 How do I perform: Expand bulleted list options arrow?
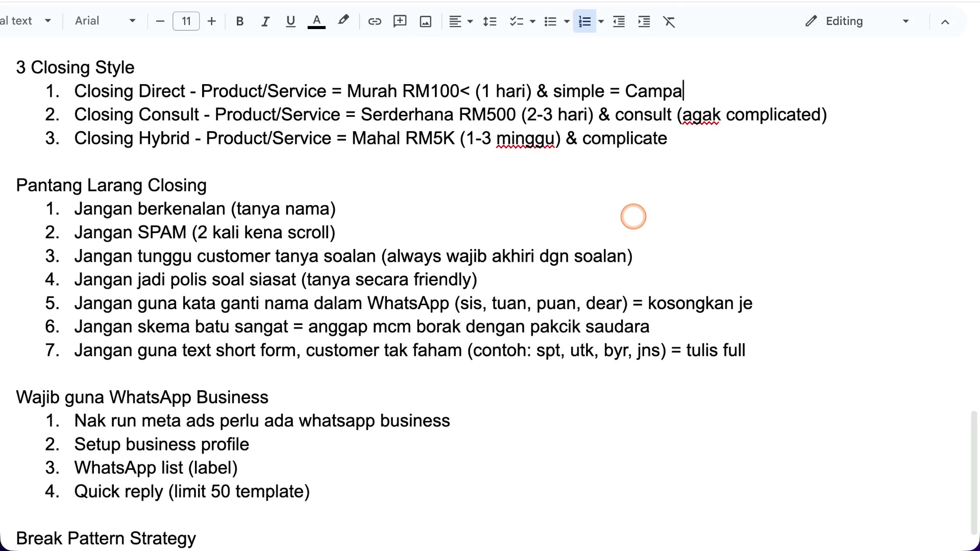[x=567, y=21]
